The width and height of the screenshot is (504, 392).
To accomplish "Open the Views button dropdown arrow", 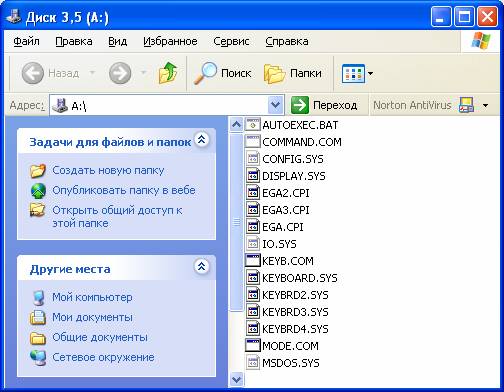I will [370, 73].
